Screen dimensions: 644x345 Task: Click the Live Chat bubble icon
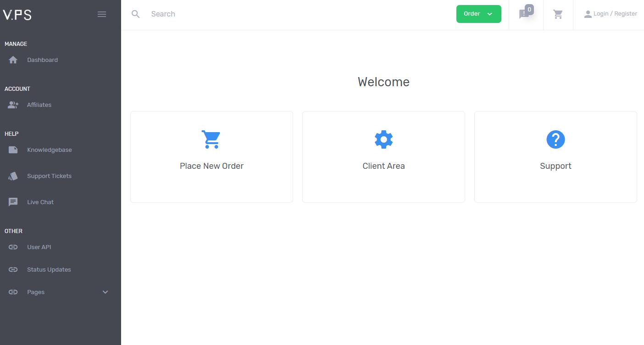pos(13,202)
